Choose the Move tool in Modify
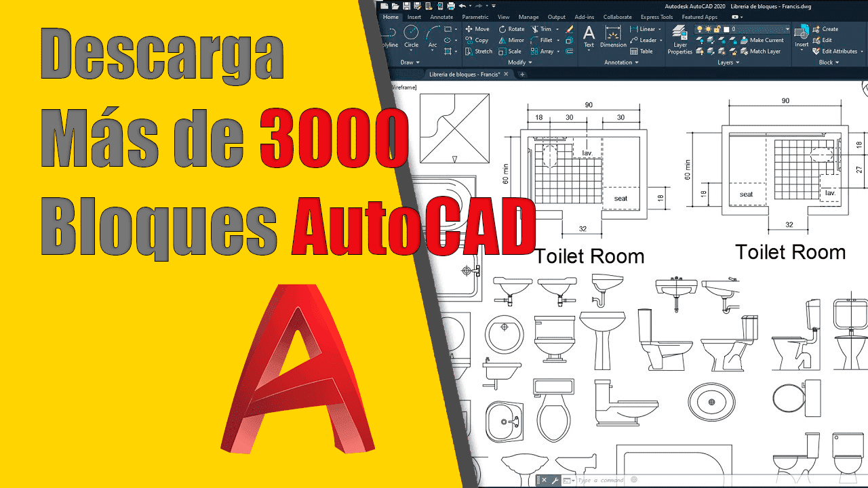 point(477,29)
